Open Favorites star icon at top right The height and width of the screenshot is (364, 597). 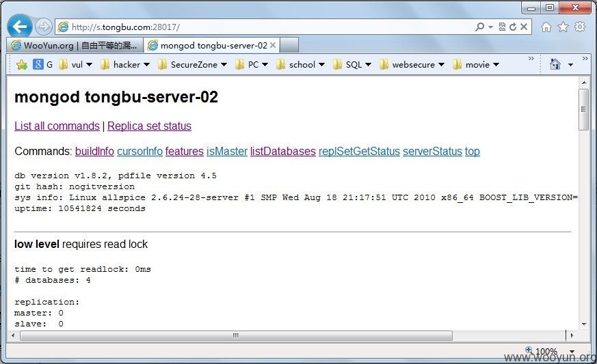coord(563,27)
